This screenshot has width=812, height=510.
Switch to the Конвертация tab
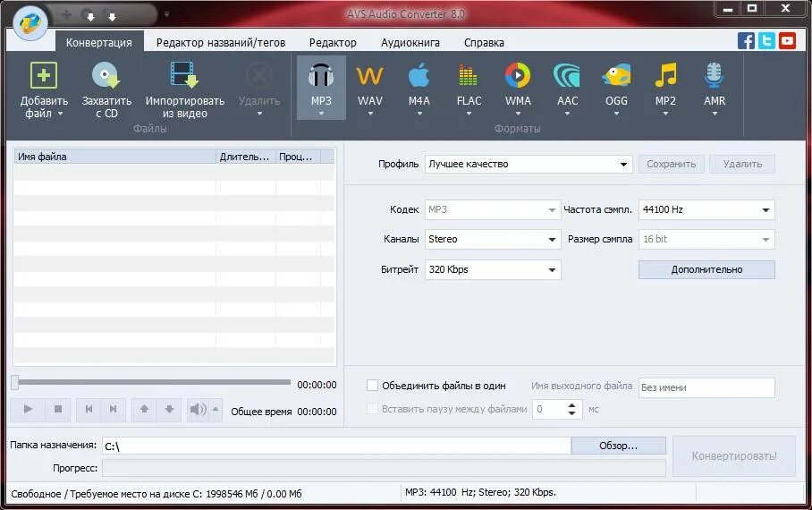point(98,43)
